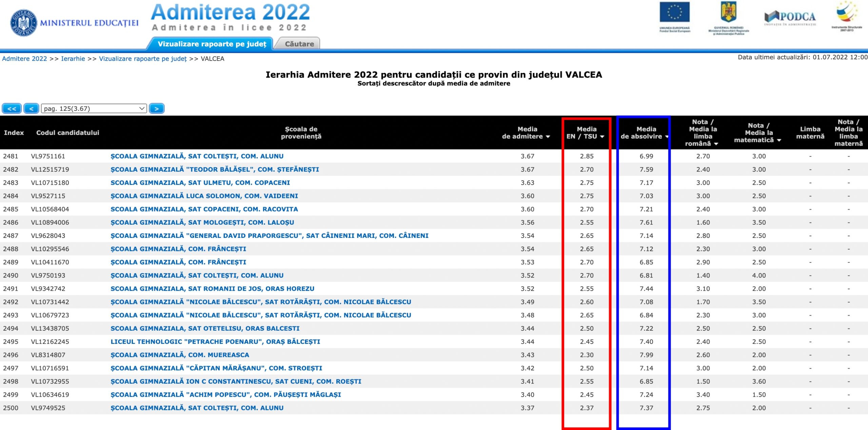Click Admitere 2022 breadcrumb link

[x=24, y=59]
